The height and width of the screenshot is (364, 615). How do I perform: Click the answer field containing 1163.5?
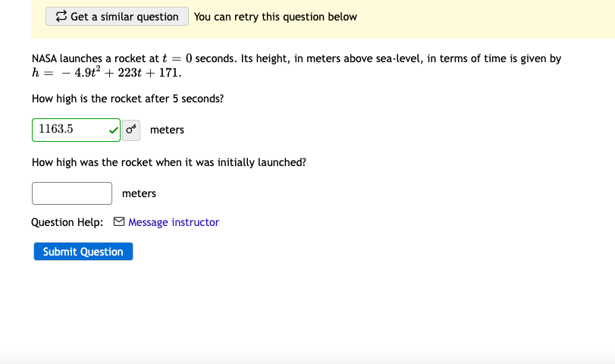click(70, 130)
